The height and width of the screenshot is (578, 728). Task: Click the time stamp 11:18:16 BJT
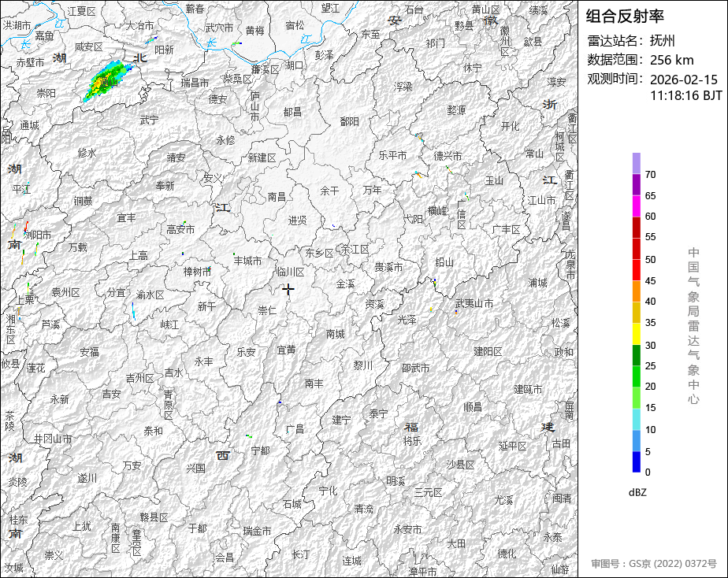click(686, 95)
